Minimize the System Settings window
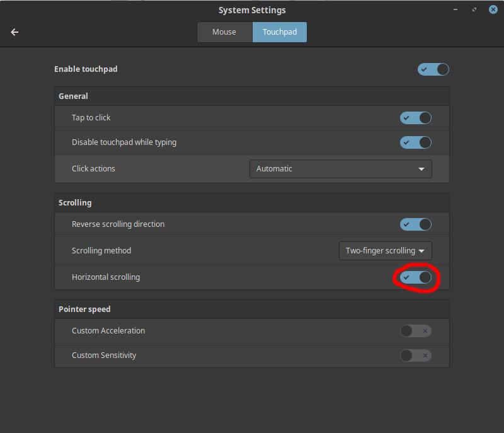Image resolution: width=504 pixels, height=433 pixels. coord(455,9)
